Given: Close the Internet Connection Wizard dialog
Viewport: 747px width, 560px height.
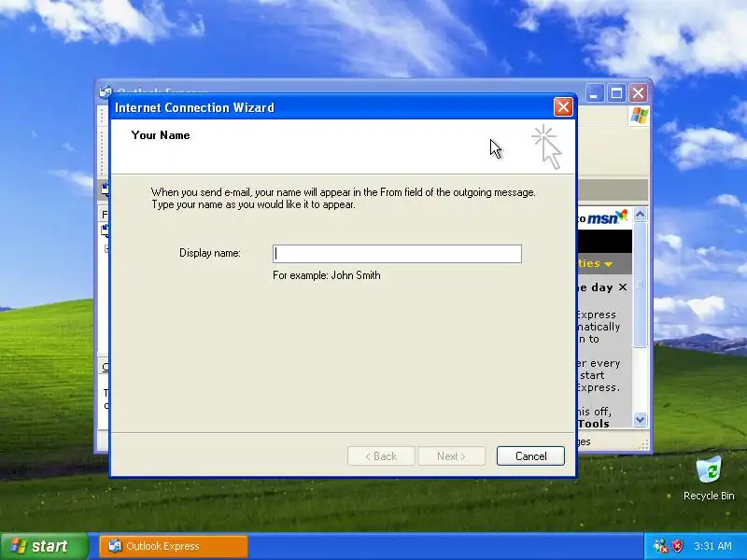Looking at the screenshot, I should [563, 107].
